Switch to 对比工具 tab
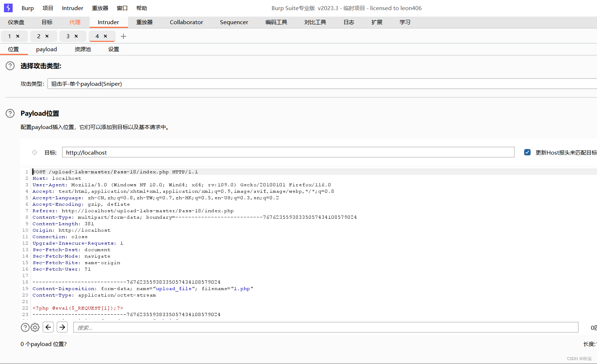The image size is (597, 364). (x=315, y=22)
